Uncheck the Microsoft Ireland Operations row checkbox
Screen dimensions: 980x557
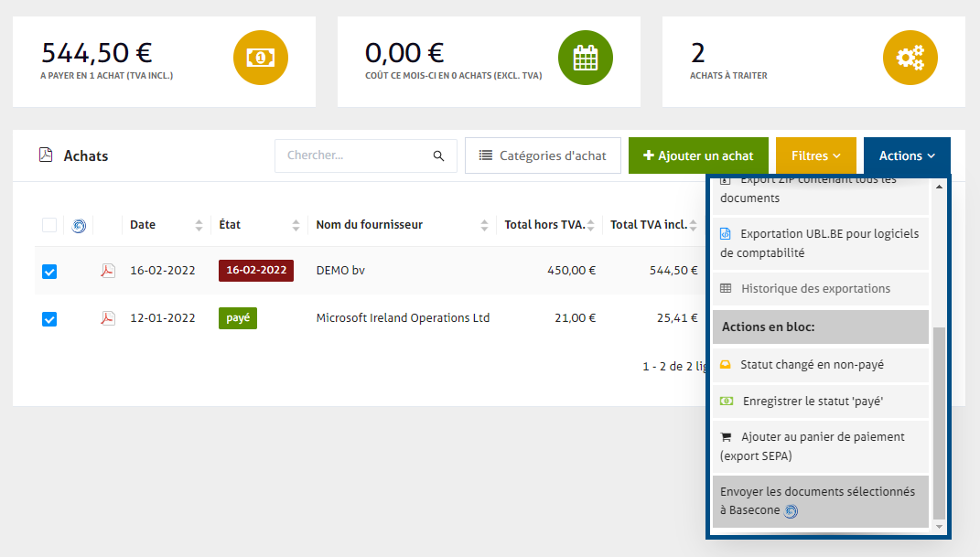click(x=49, y=319)
